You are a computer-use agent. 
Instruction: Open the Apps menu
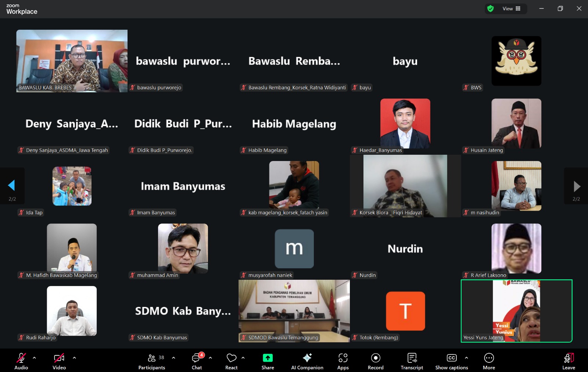pos(343,361)
